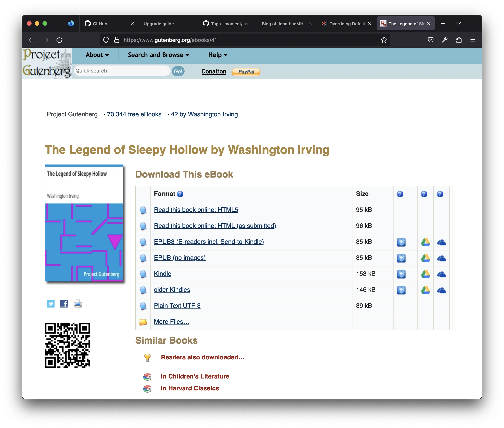Save Kindle file to Dropbox
The height and width of the screenshot is (428, 504).
pyautogui.click(x=401, y=274)
